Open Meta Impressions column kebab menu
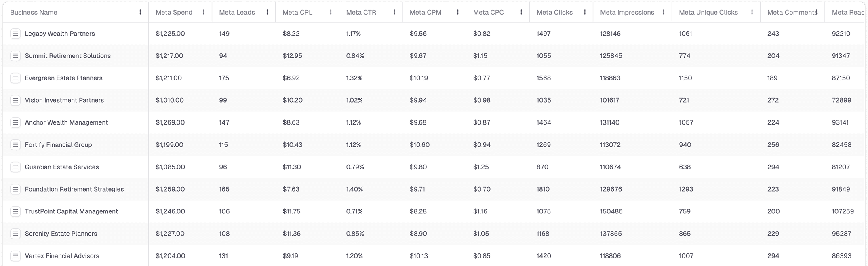Screen dimensions: 868x266 point(664,12)
